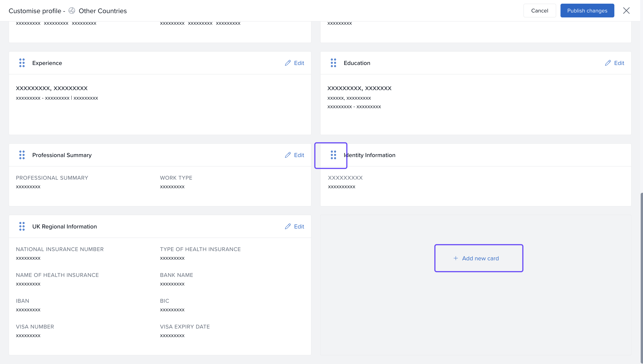The width and height of the screenshot is (643, 364).
Task: Click the globe icon beside Other Countries
Action: click(72, 11)
